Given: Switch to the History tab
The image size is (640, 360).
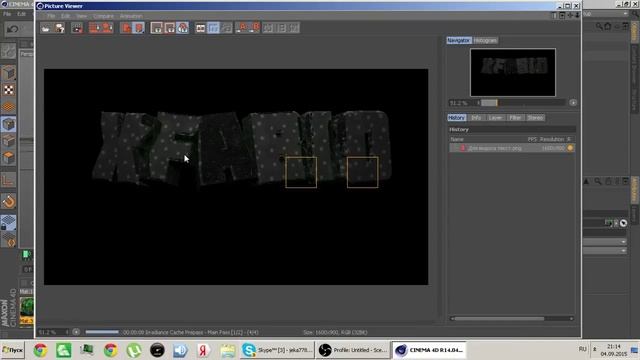Looking at the screenshot, I should 456,118.
